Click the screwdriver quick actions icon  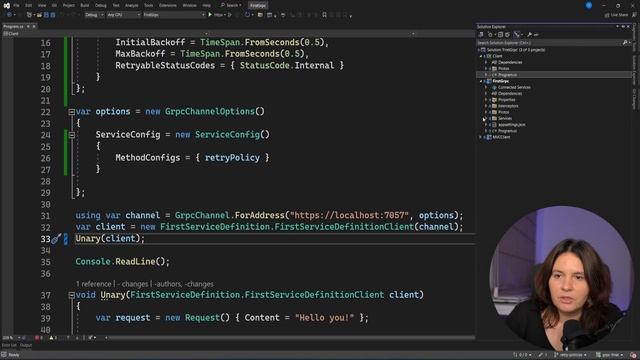[x=56, y=239]
